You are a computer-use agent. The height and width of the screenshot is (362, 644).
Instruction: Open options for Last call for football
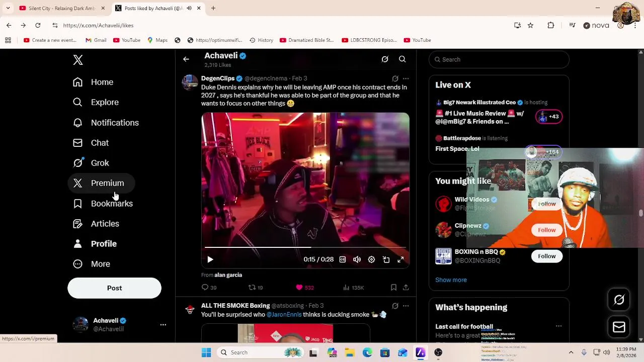coord(558,326)
